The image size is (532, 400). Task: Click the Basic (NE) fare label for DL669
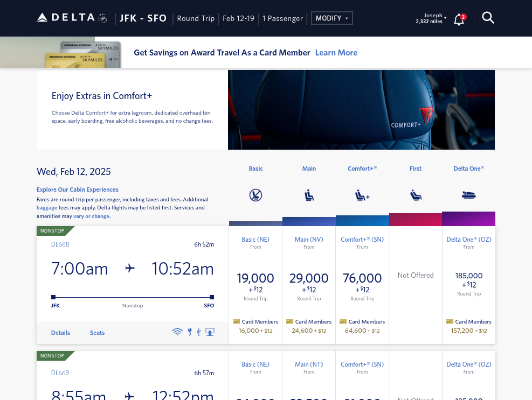[255, 364]
